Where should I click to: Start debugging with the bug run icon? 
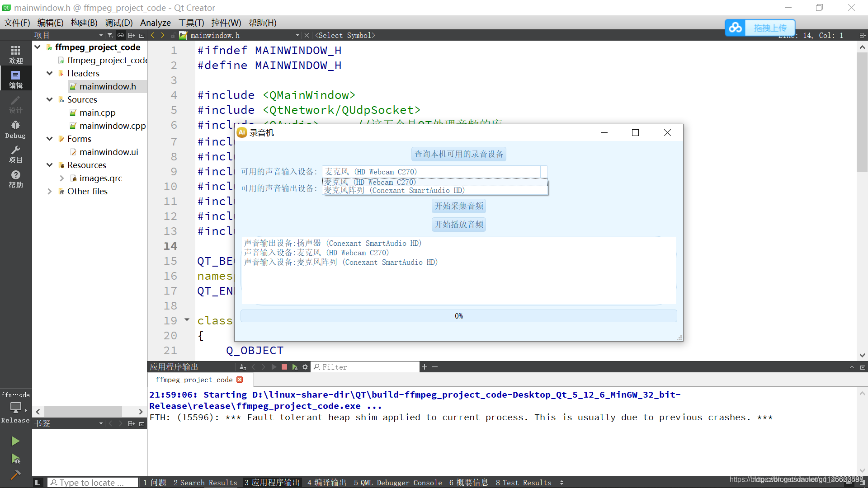click(15, 459)
